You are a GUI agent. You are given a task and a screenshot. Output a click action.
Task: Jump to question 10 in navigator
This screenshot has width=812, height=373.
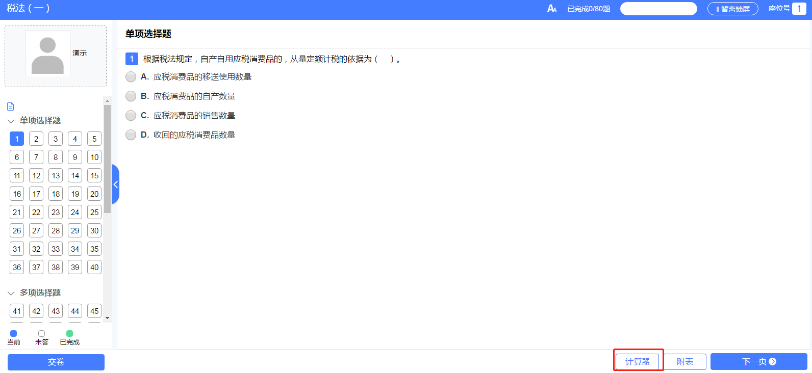[x=94, y=157]
